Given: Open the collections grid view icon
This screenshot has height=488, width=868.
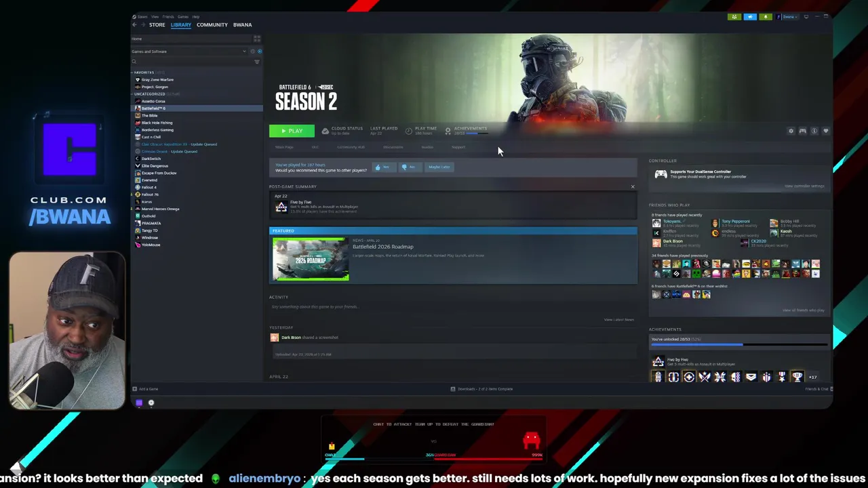Looking at the screenshot, I should (256, 39).
